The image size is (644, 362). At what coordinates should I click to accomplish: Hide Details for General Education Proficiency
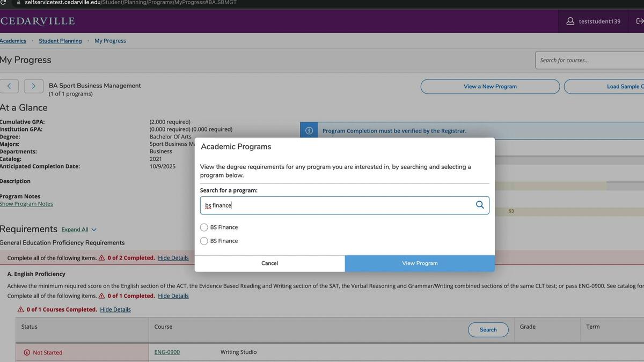pos(173,258)
